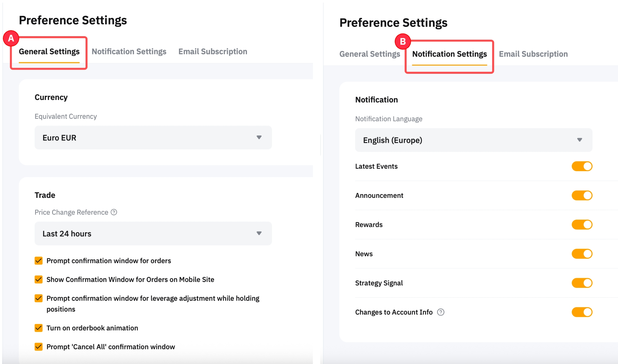Screen dimensions: 618x364
Task: Switch to Email Subscription tab in left panel
Action: [213, 52]
